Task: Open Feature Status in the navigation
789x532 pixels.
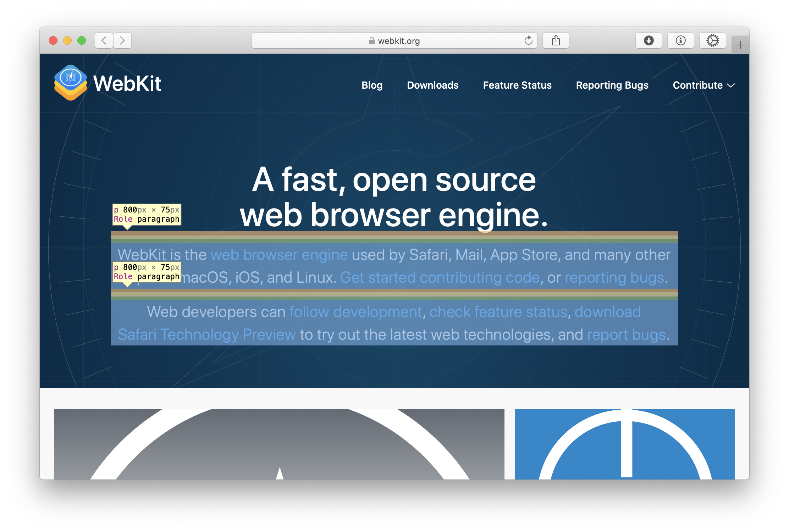Action: pyautogui.click(x=517, y=85)
